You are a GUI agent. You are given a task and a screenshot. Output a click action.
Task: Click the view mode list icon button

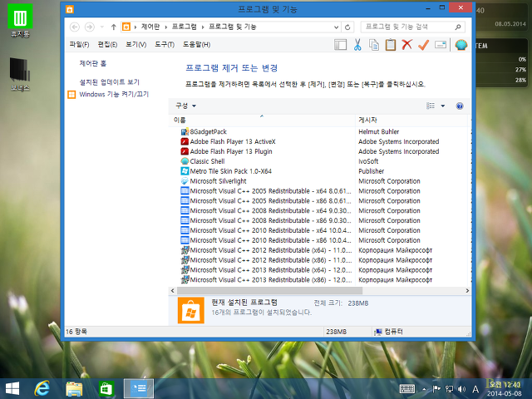[x=431, y=106]
